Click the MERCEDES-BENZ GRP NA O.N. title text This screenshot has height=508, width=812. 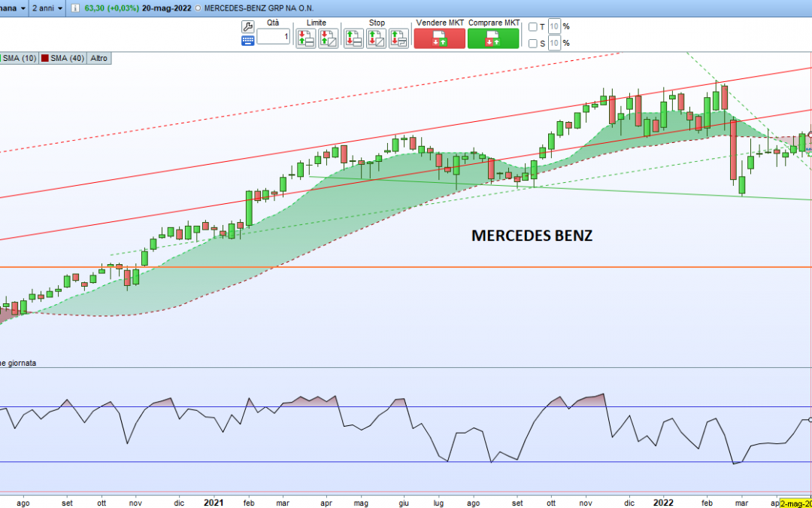click(x=259, y=9)
